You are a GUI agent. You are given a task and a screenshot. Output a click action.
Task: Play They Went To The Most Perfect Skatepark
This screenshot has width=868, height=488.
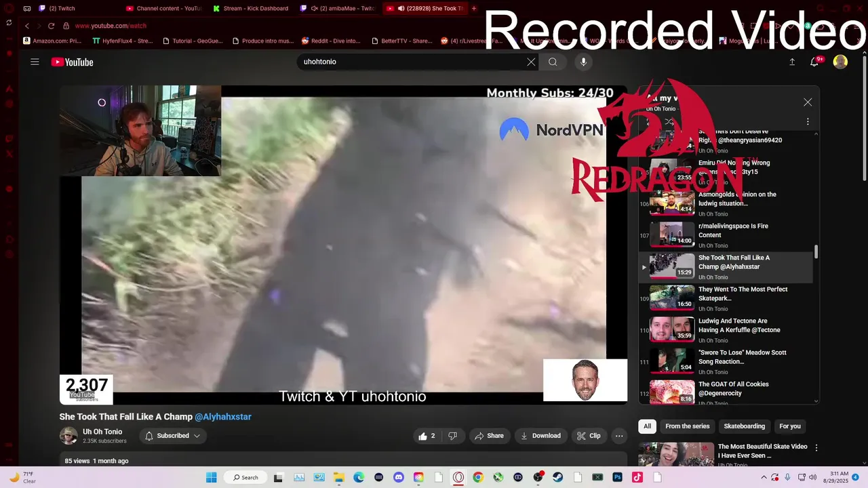726,298
